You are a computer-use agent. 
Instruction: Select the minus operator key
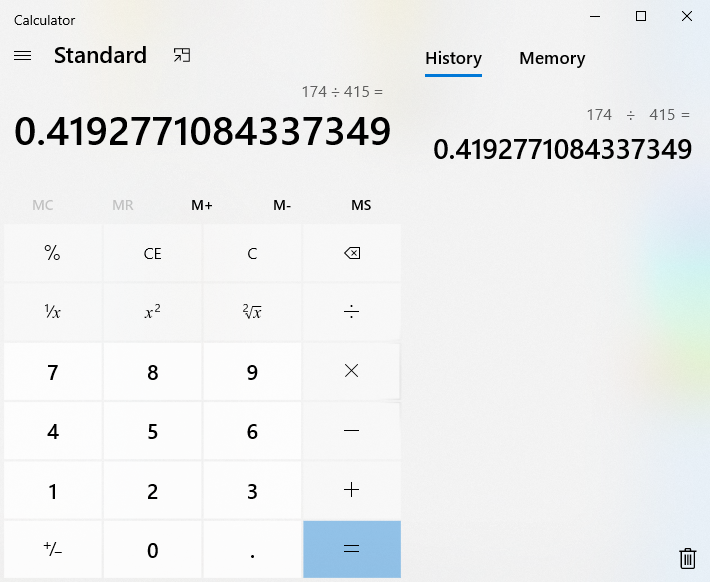(x=352, y=431)
